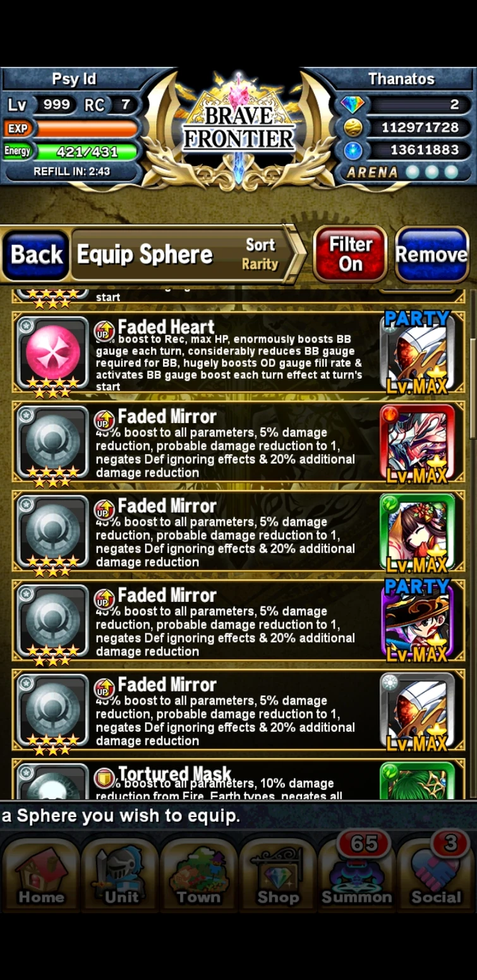Go Back from Equip Sphere
The image size is (477, 980).
point(36,254)
